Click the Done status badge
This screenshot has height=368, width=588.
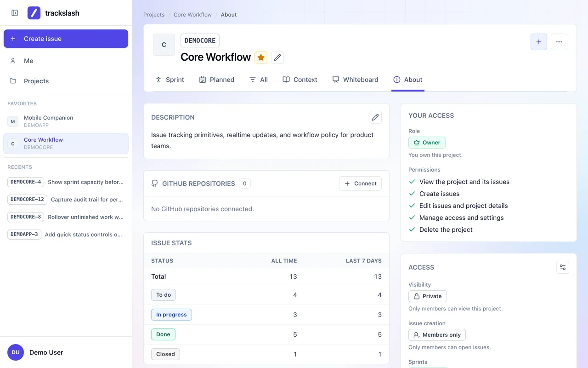click(x=163, y=334)
